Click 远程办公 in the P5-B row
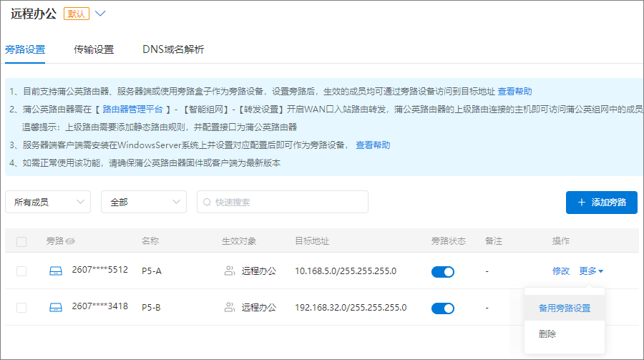644x360 pixels. [x=259, y=308]
